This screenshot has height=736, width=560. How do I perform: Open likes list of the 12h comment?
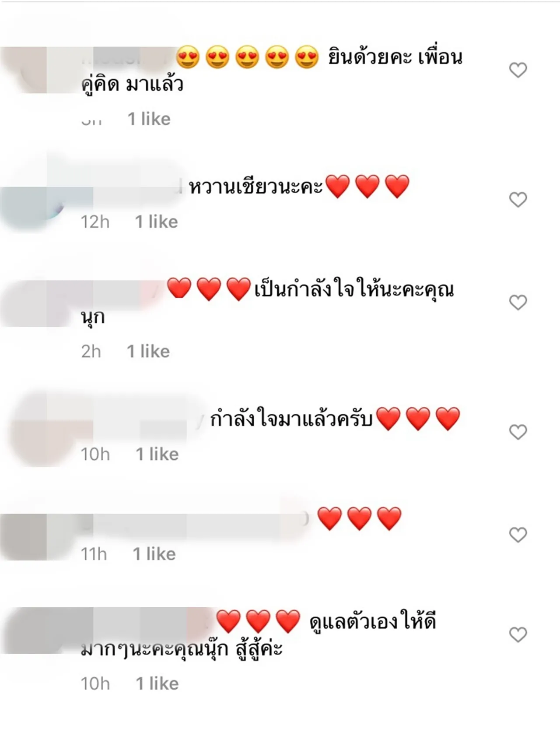tap(156, 222)
